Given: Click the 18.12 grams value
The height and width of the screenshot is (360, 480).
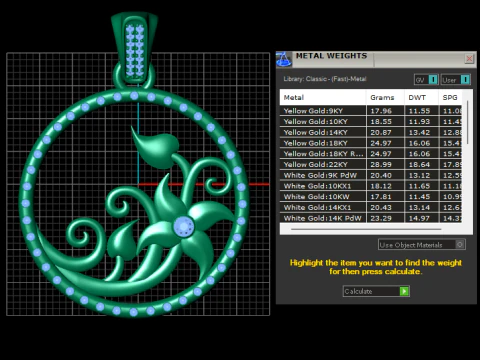Looking at the screenshot, I should point(381,186).
